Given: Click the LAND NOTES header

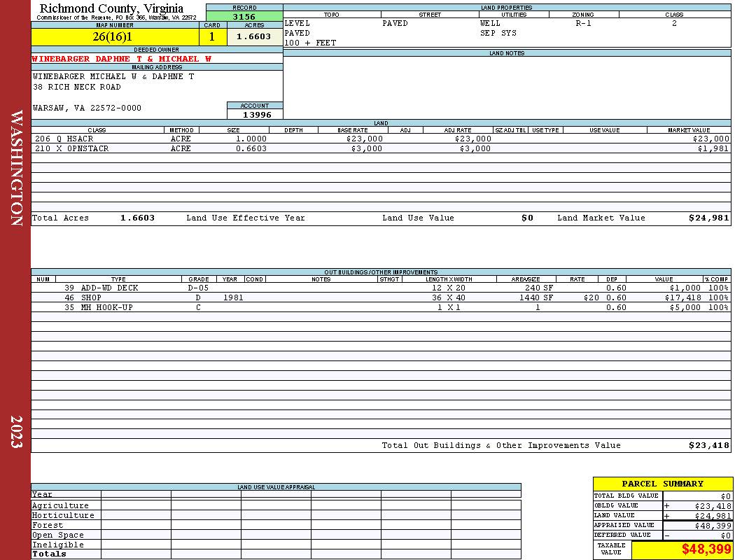Looking at the screenshot, I should (x=507, y=53).
